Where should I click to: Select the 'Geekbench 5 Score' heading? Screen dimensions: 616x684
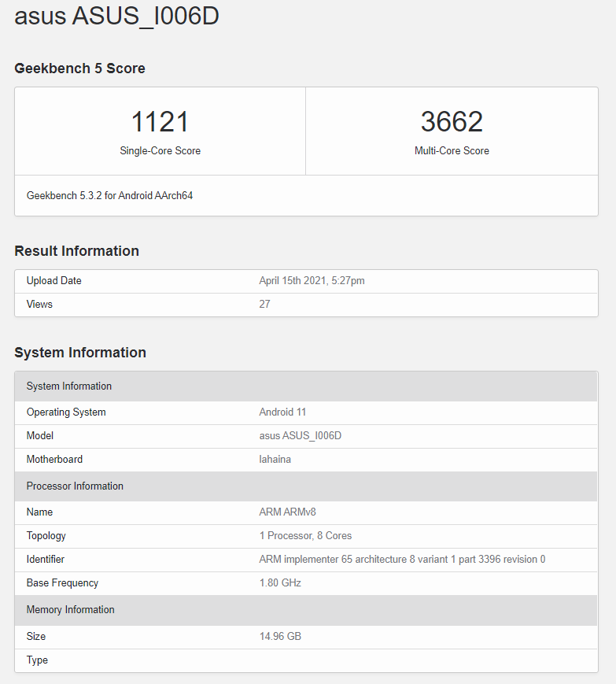[x=79, y=68]
